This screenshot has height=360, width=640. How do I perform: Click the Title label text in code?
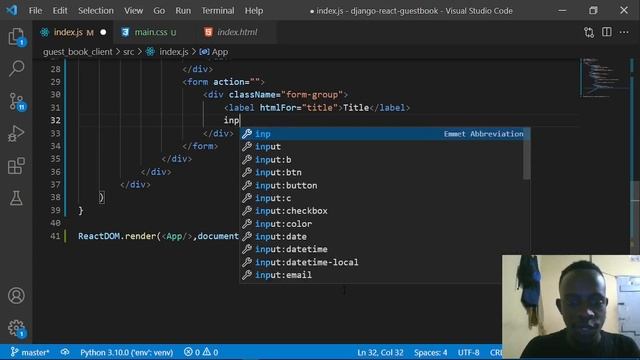[x=356, y=108]
